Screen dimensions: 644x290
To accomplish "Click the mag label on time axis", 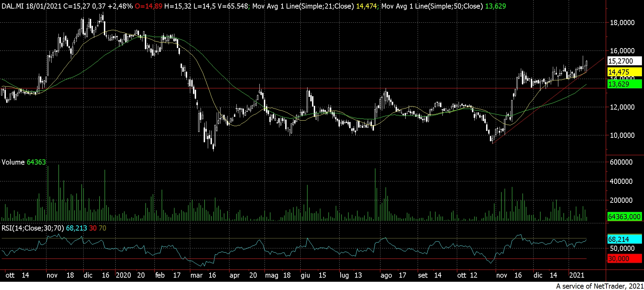I will click(272, 275).
